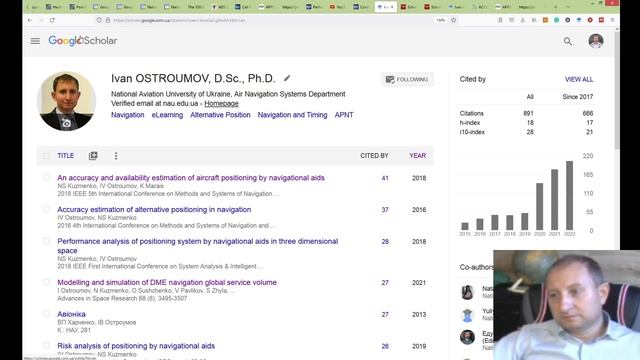This screenshot has height=360, width=640.
Task: Click the second co-author avatar thumbnail
Action: click(x=467, y=315)
